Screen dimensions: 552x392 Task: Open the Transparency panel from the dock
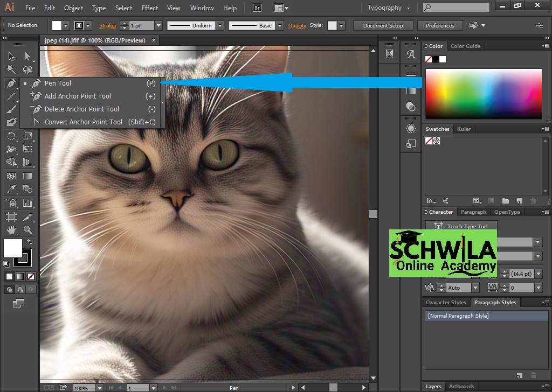point(410,107)
